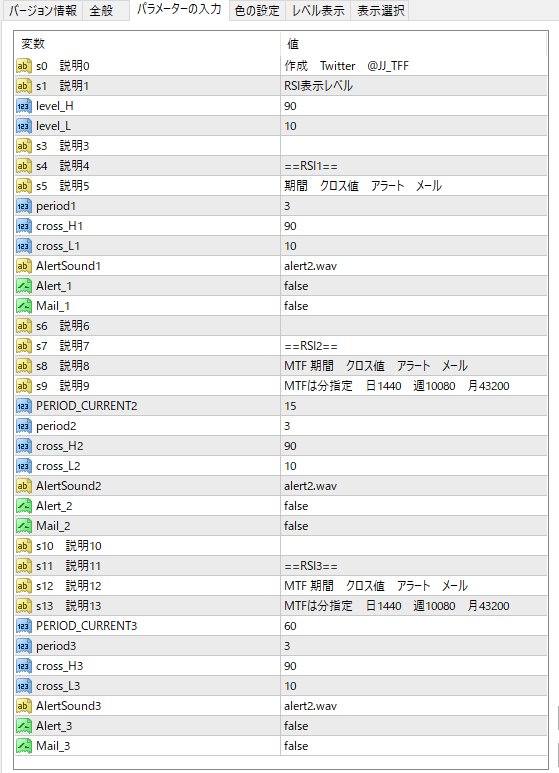Image resolution: width=559 pixels, height=773 pixels.
Task: Select the s9 説明9 variable row
Action: tap(281, 386)
